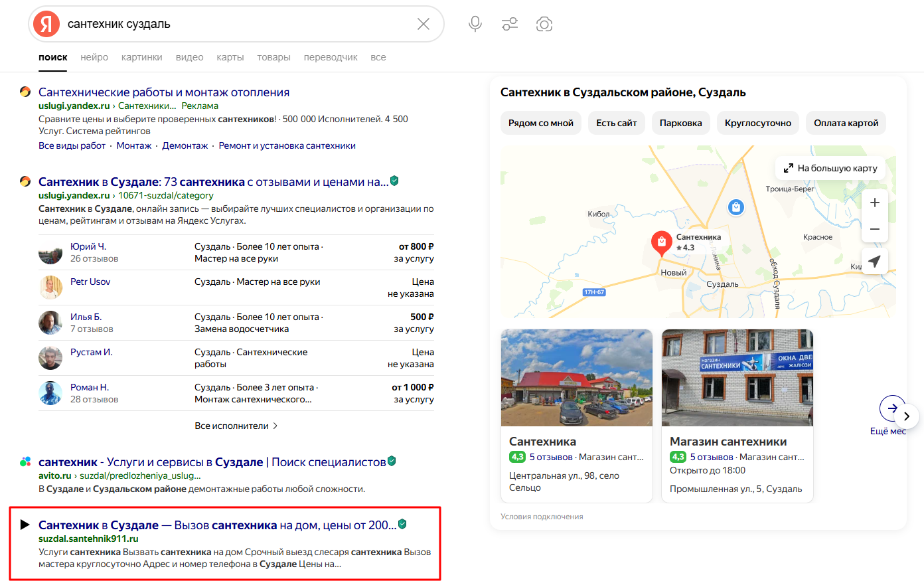Clear the search query with the X
924x587 pixels.
coord(424,23)
